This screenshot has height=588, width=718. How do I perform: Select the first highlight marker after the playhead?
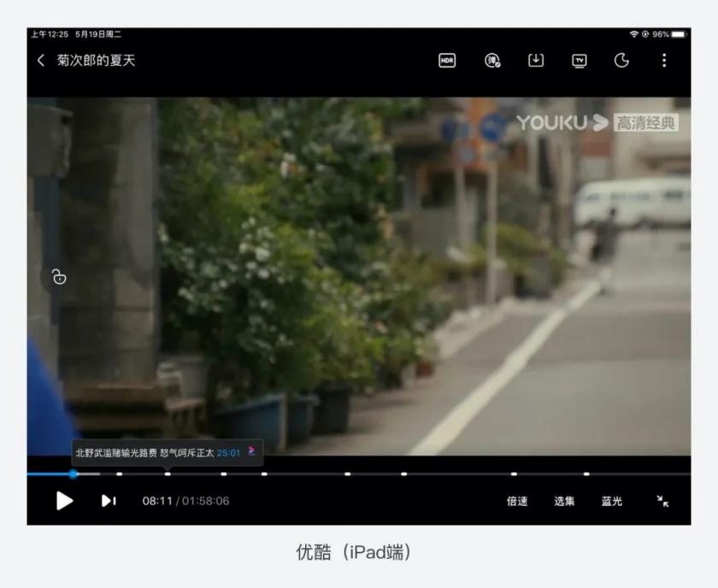(119, 474)
